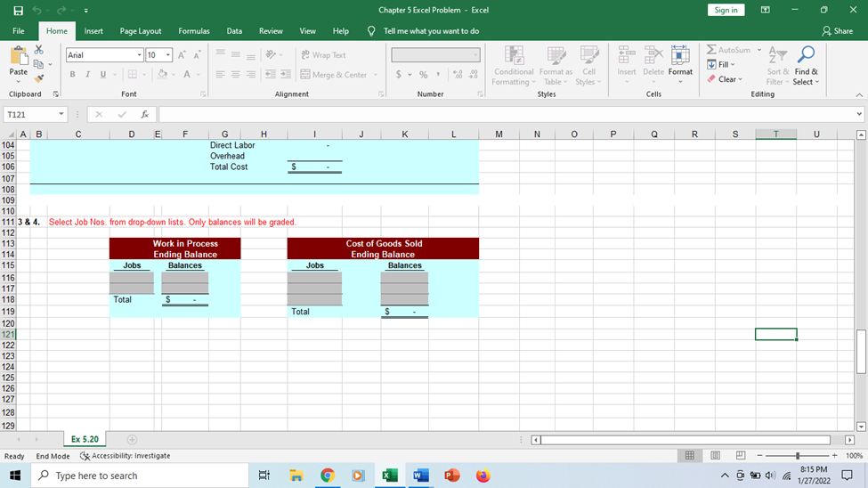Click the Delete cells icon
Viewport: 868px width, 488px height.
(x=653, y=56)
